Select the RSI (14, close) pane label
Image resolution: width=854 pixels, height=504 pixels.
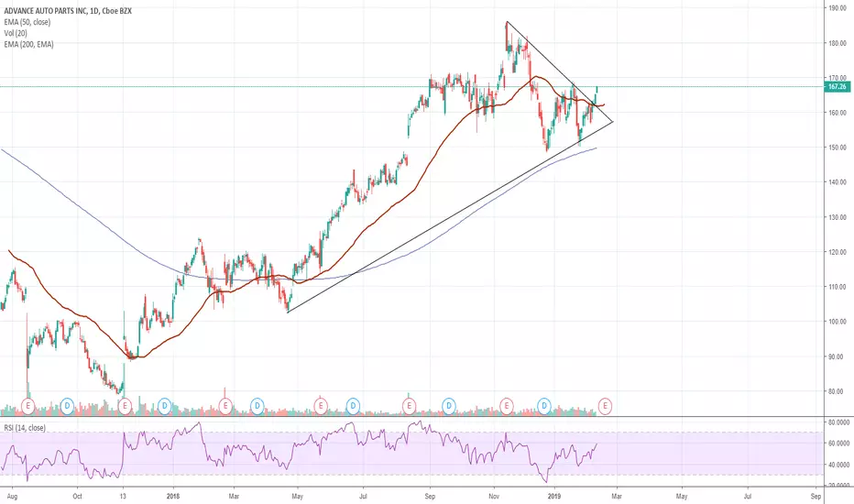(x=25, y=428)
